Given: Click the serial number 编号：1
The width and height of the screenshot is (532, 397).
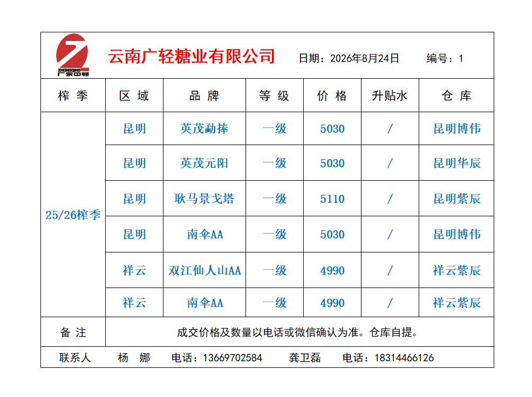Looking at the screenshot, I should pos(445,58).
